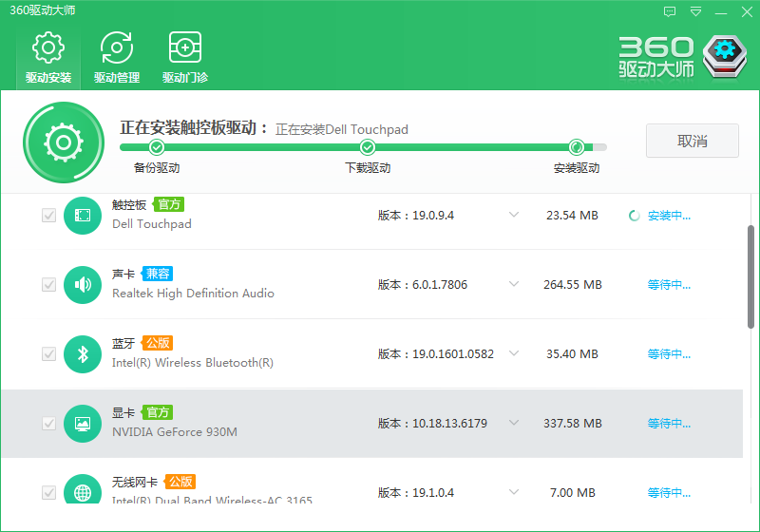Click the 35.40 MB size value
This screenshot has height=532, width=760.
point(572,353)
